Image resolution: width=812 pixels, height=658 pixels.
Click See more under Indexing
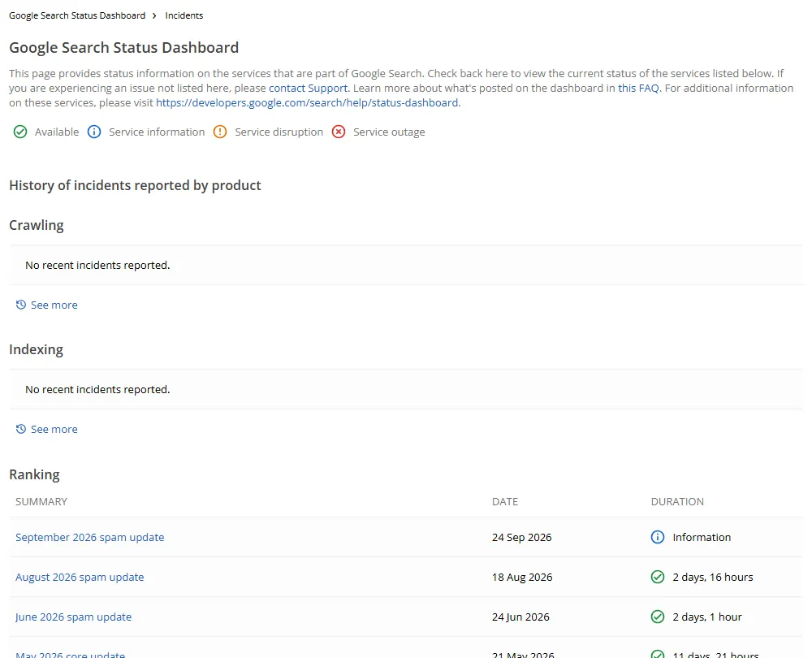(x=54, y=429)
